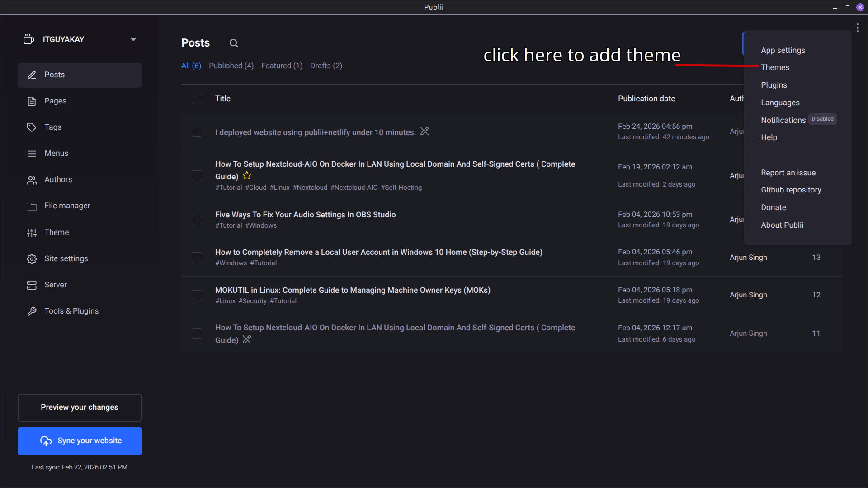
Task: Open Tools & Plugins via the wrench icon
Action: click(x=32, y=311)
